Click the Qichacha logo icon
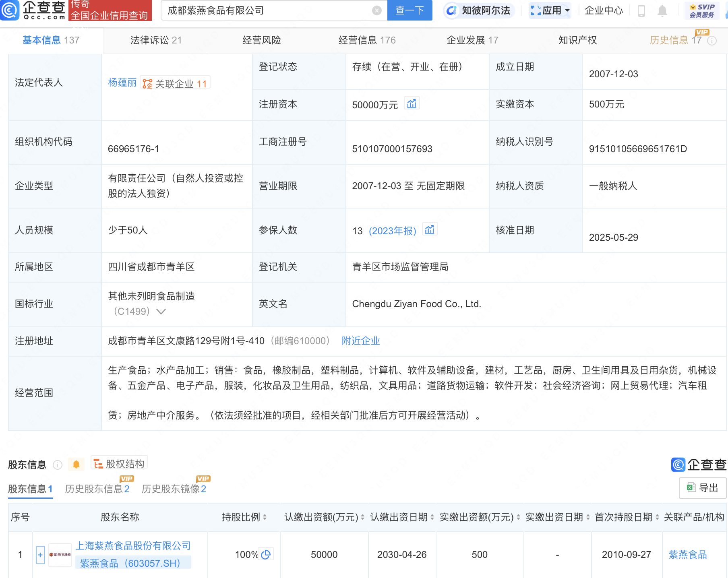The height and width of the screenshot is (578, 728). click(10, 10)
